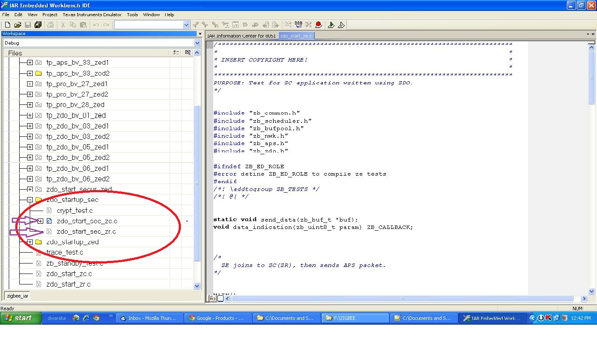597x364 pixels.
Task: Click the first Files column header icon
Action: [176, 52]
